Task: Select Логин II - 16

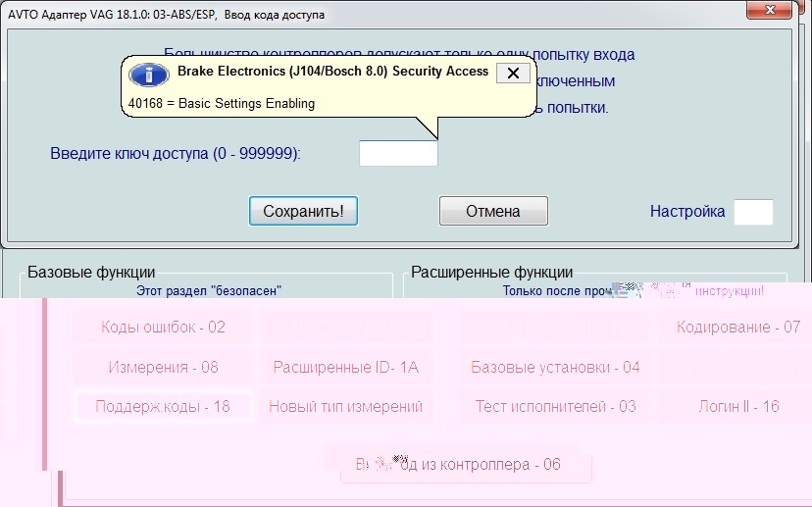Action: [x=737, y=406]
